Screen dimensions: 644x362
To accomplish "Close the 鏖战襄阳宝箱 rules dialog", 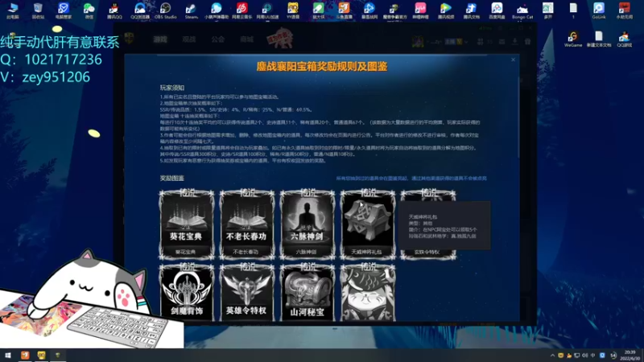I will [513, 60].
